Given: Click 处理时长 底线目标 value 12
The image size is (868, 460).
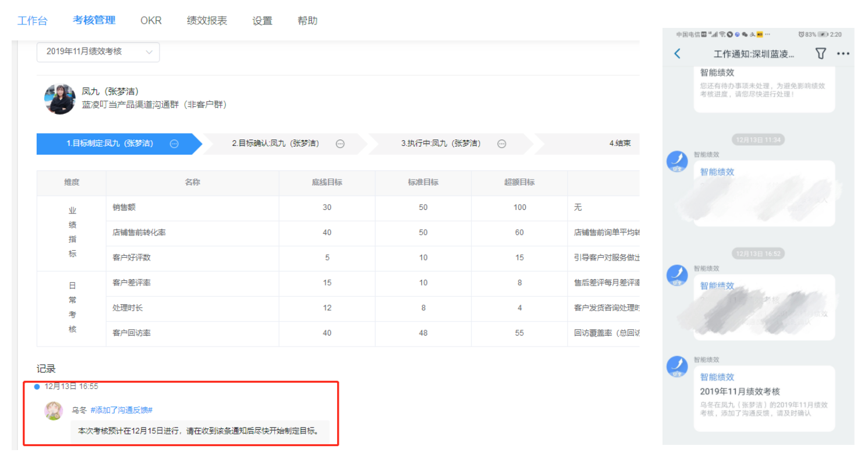Looking at the screenshot, I should tap(327, 308).
